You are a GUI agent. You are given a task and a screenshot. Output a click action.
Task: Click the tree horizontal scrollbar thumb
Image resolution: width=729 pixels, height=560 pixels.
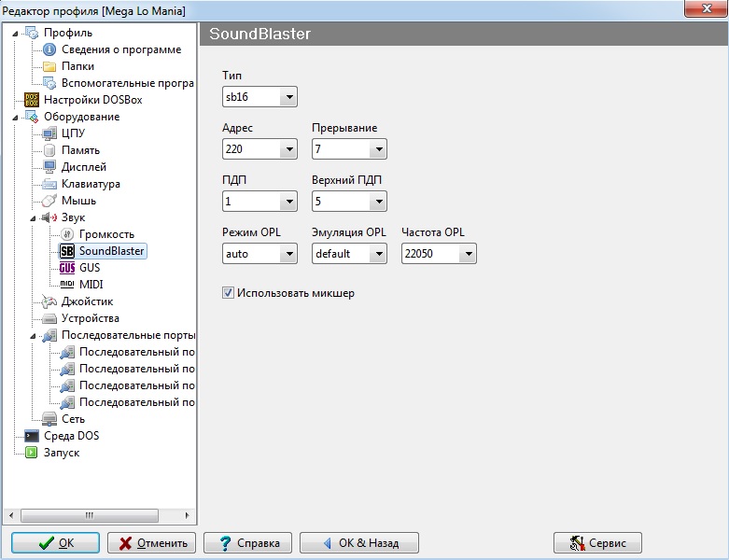pos(90,515)
